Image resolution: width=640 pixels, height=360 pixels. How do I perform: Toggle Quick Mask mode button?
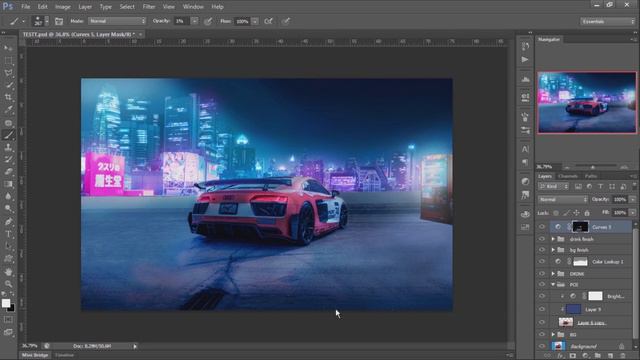(x=8, y=320)
